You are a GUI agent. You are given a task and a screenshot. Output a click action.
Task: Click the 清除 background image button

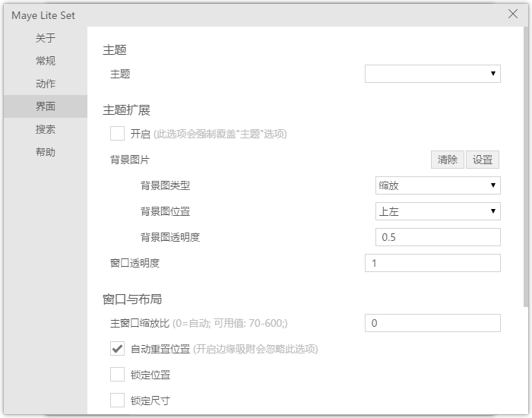pos(447,160)
